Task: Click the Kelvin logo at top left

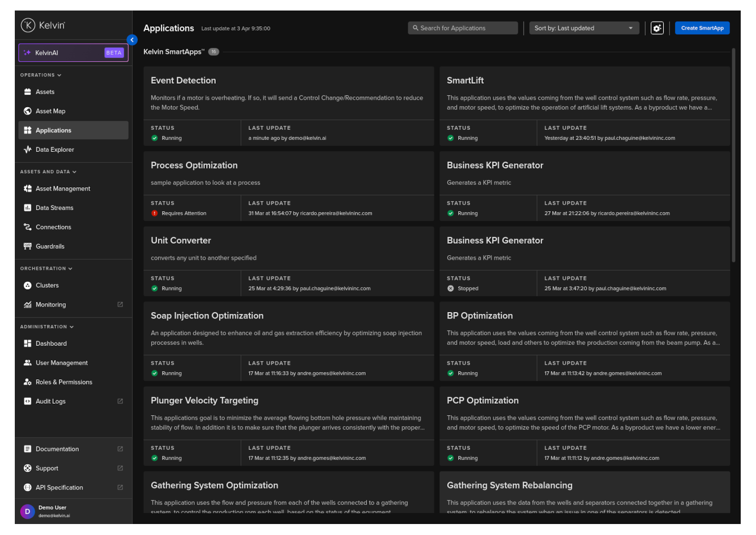Action: coord(43,25)
